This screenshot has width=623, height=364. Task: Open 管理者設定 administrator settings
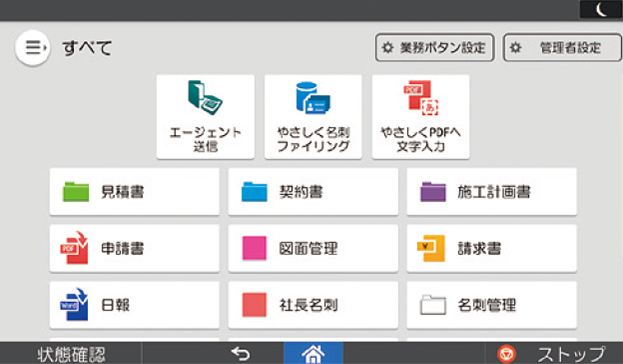point(561,48)
